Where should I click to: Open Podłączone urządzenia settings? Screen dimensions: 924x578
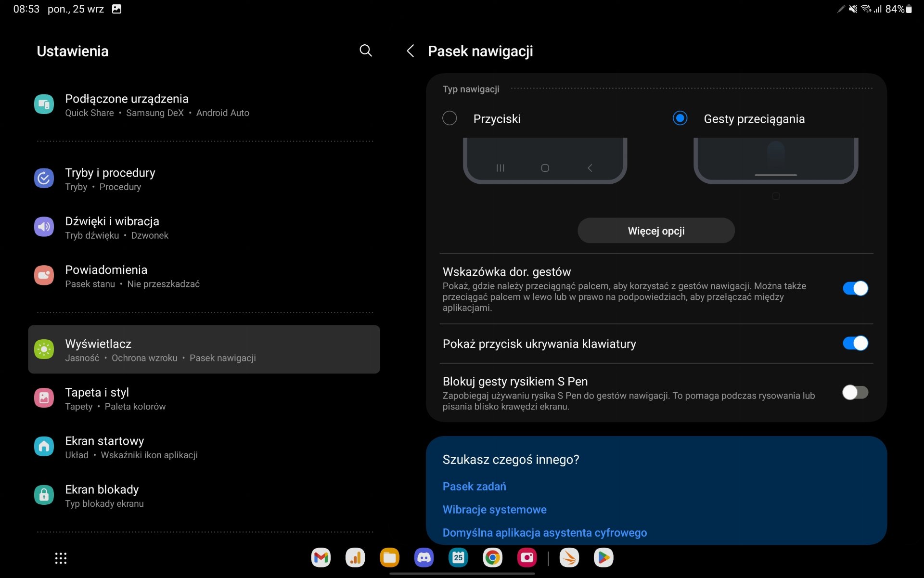click(x=204, y=105)
